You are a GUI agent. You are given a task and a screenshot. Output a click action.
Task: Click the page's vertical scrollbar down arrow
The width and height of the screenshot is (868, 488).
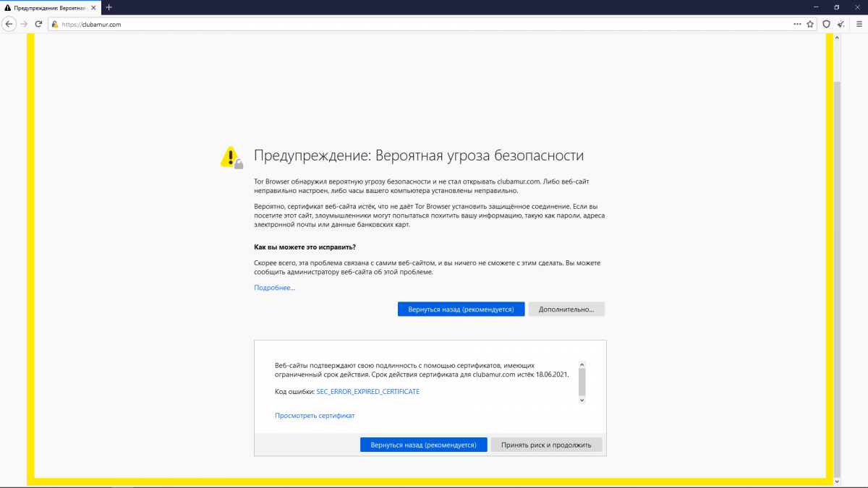point(837,481)
